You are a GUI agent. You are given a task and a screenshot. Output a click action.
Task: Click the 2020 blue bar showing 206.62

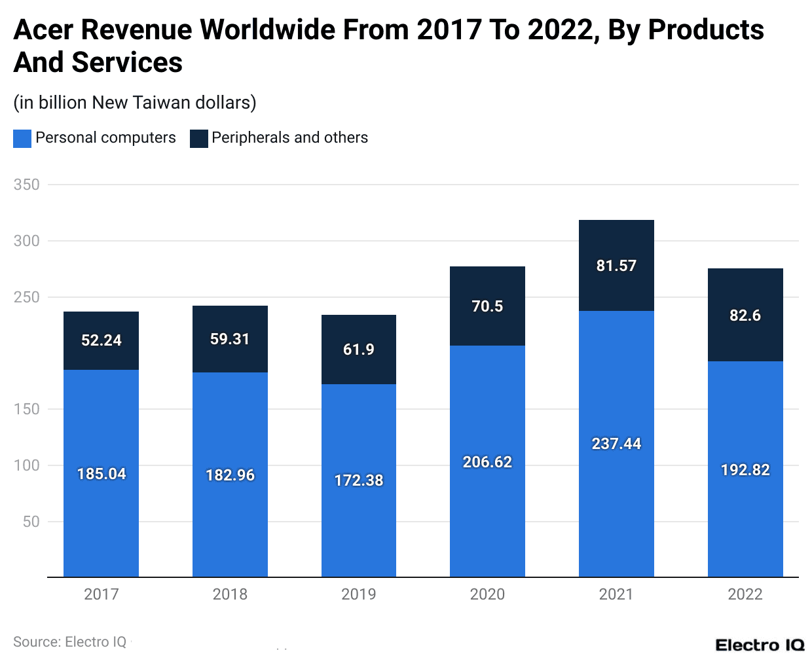pos(487,462)
